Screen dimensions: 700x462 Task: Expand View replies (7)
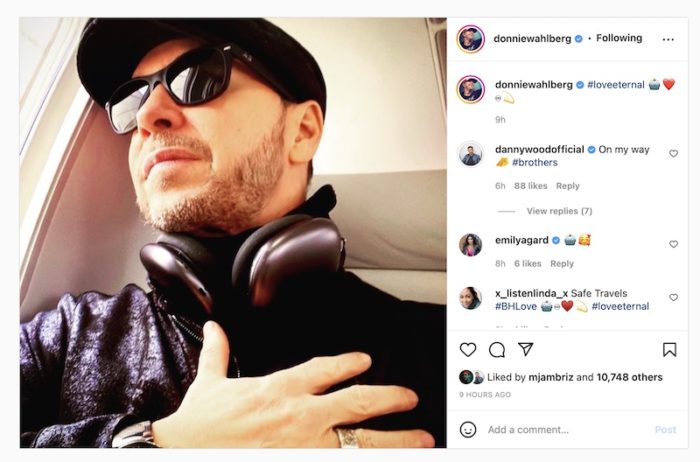click(559, 211)
